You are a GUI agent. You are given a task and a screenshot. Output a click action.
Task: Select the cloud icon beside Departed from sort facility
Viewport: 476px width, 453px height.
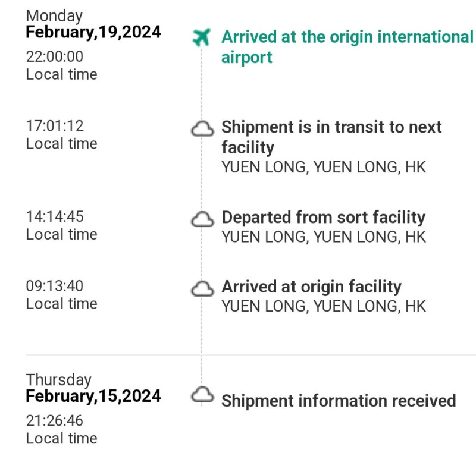202,219
